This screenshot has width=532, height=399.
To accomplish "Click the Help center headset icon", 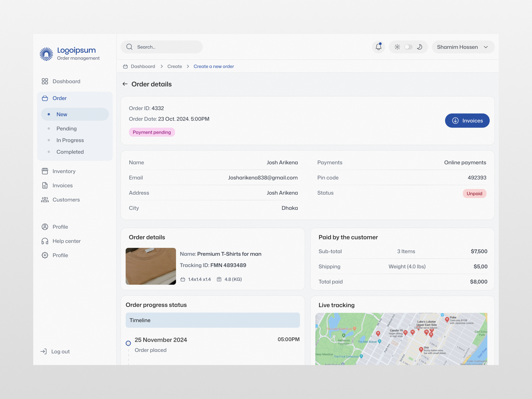I will [45, 241].
